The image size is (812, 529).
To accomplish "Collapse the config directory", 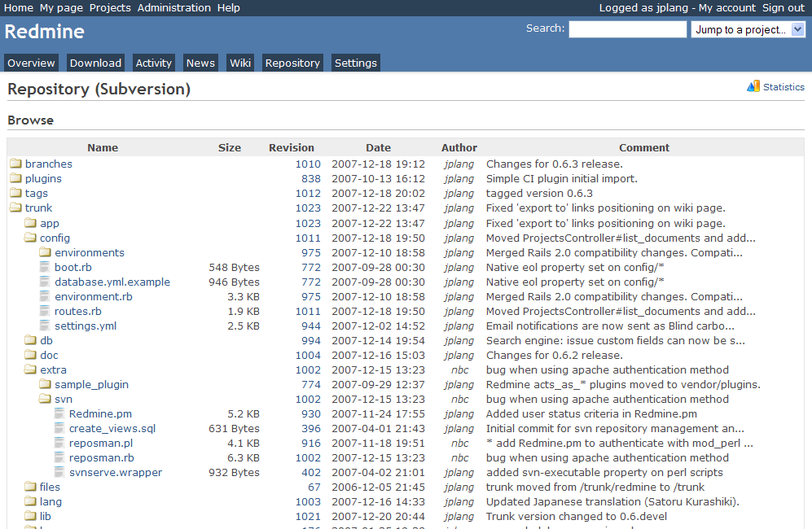I will coord(30,238).
